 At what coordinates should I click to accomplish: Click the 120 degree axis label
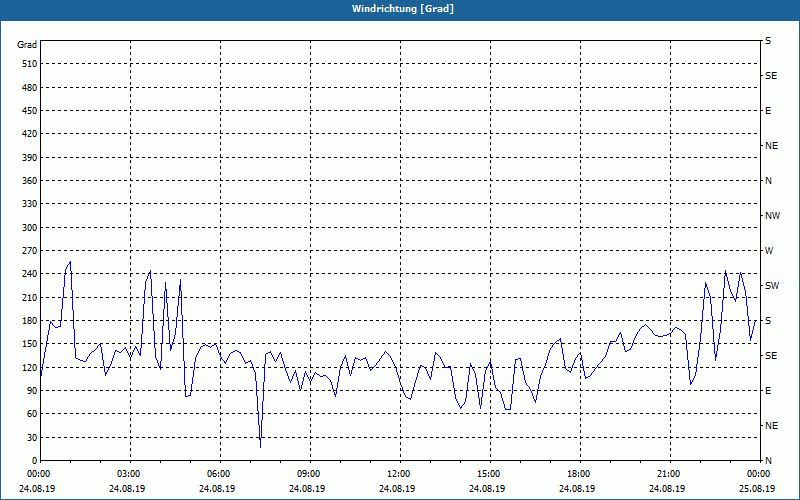coord(31,367)
